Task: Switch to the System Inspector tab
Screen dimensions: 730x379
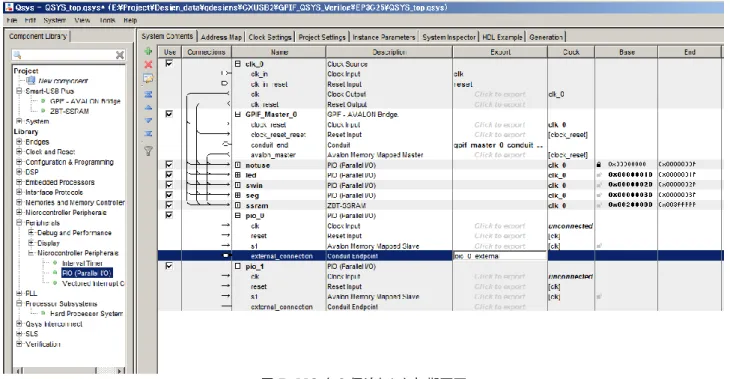Action: [449, 37]
